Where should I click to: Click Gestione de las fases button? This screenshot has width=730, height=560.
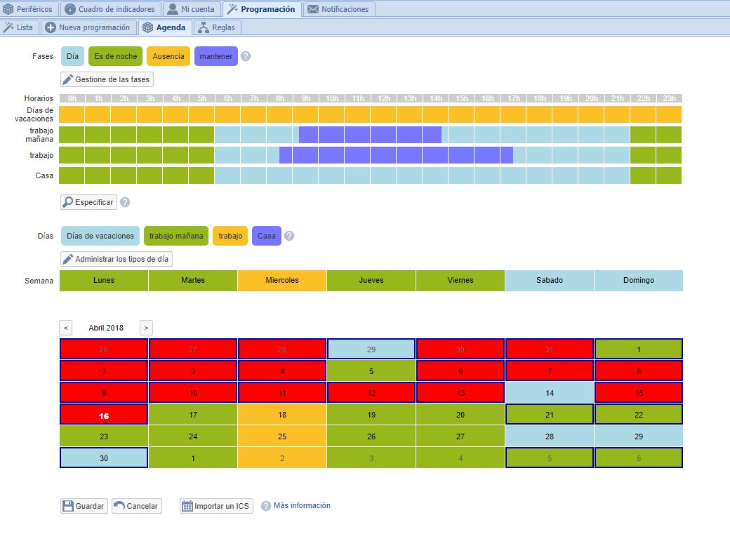coord(107,79)
